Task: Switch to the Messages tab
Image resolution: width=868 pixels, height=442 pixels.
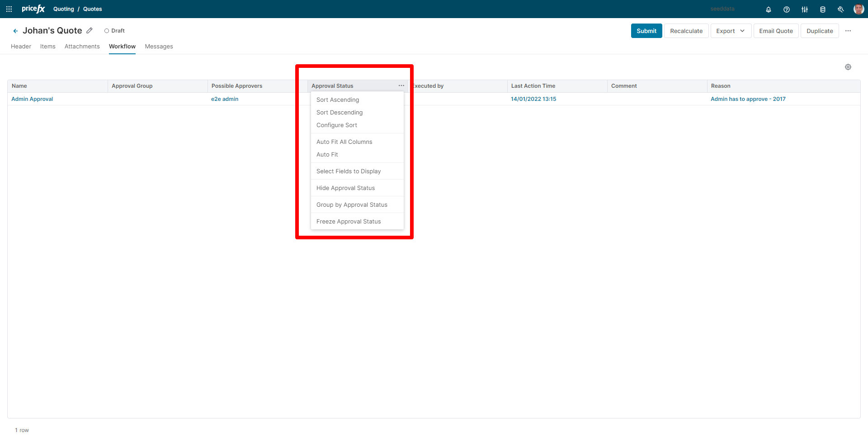Action: click(x=159, y=46)
